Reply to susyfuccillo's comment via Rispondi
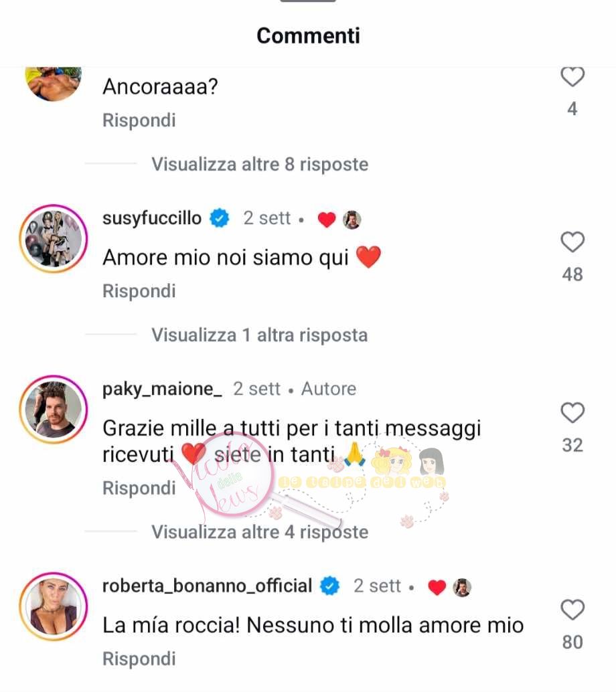Screen dimensions: 616x692 [139, 291]
